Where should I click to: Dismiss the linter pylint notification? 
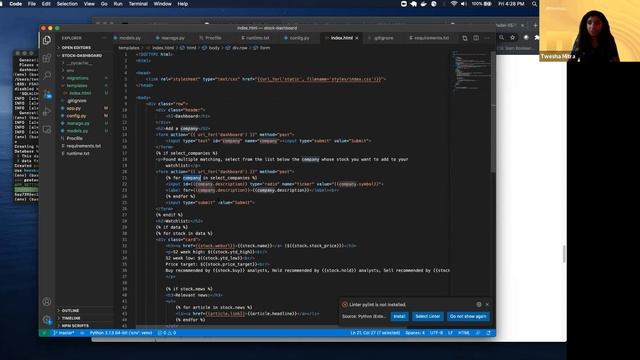487,304
